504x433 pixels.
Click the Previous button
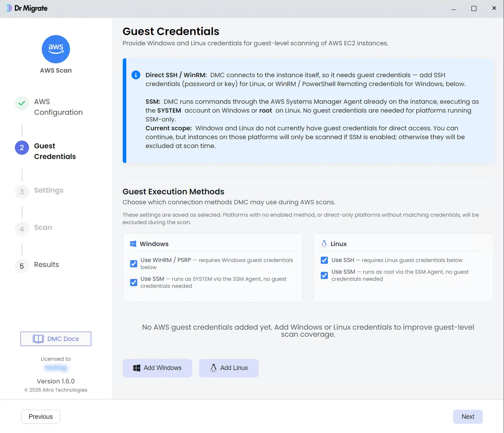point(41,417)
